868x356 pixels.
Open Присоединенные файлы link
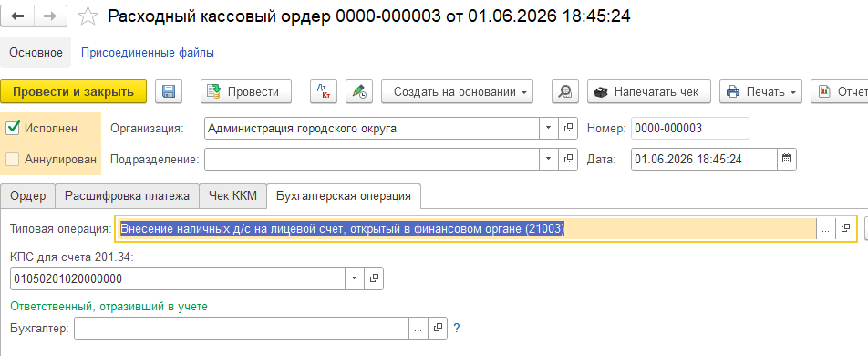pyautogui.click(x=148, y=53)
